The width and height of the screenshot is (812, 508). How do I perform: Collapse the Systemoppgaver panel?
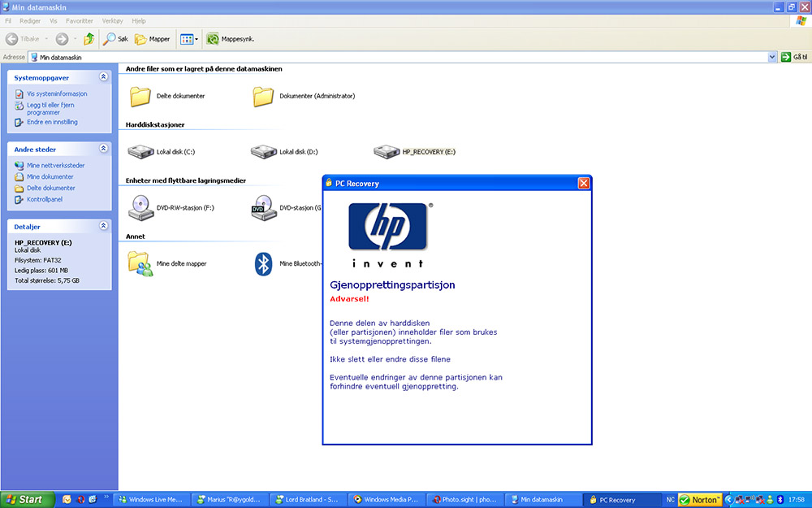coord(104,76)
